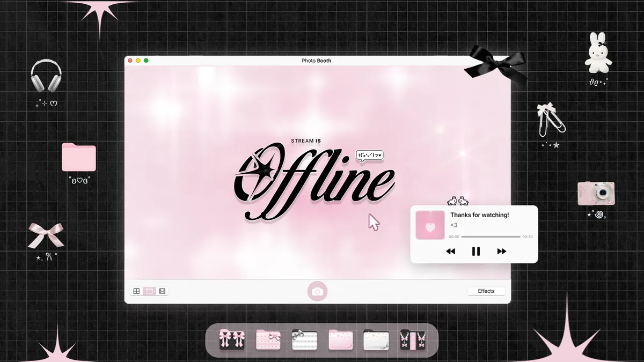Image resolution: width=644 pixels, height=362 pixels.
Task: Rewind the track in the music widget
Action: coord(451,251)
